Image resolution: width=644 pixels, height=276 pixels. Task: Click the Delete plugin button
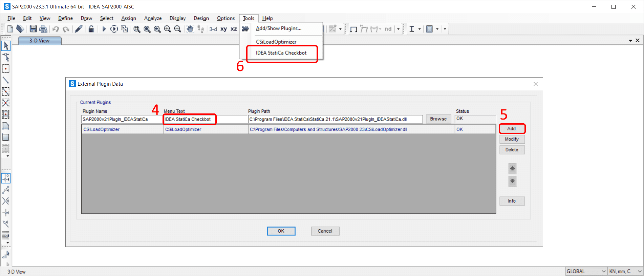512,150
